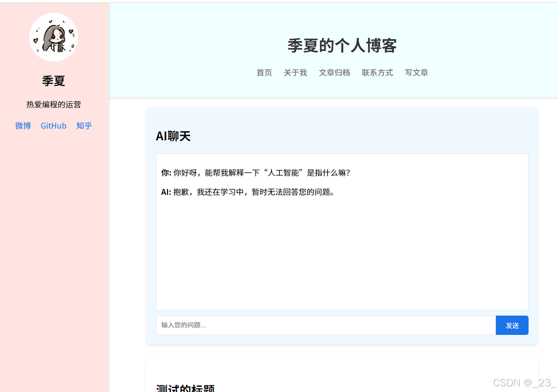Open the GitHub profile link
This screenshot has height=392, width=558.
click(53, 125)
